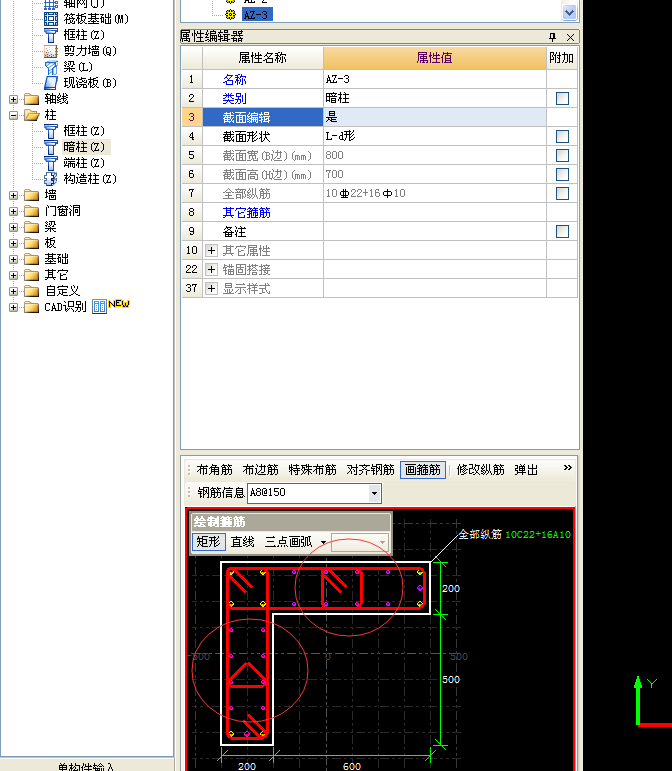The image size is (672, 771).
Task: Expand the 基础 tree node
Action: click(13, 259)
